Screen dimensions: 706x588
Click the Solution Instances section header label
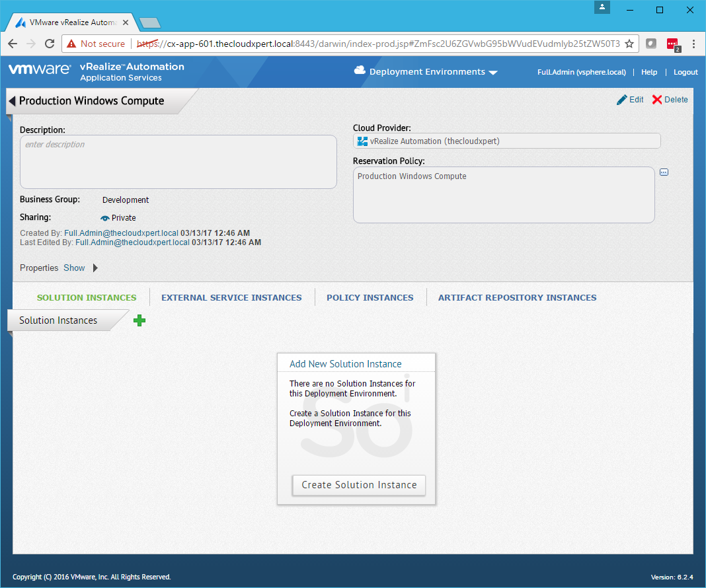[58, 320]
